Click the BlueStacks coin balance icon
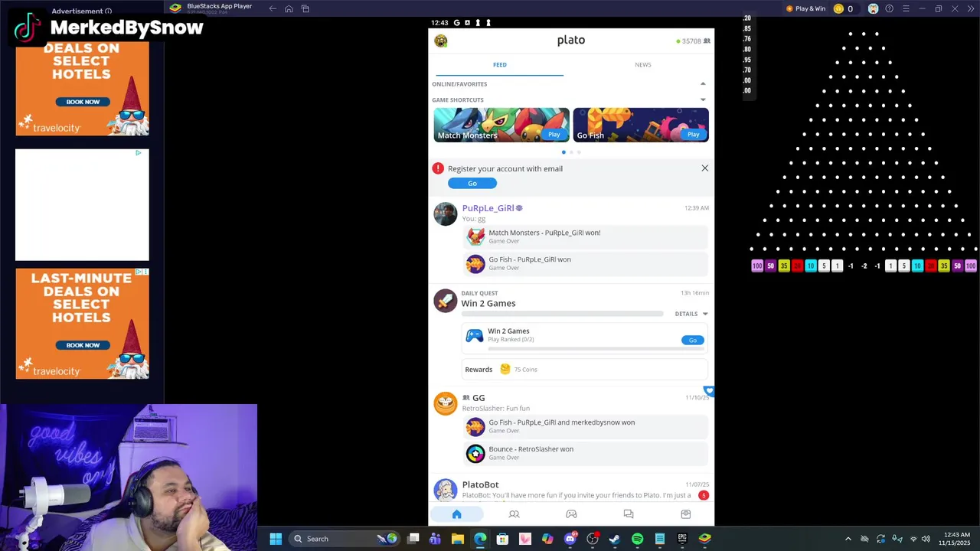The image size is (980, 551). tap(838, 8)
